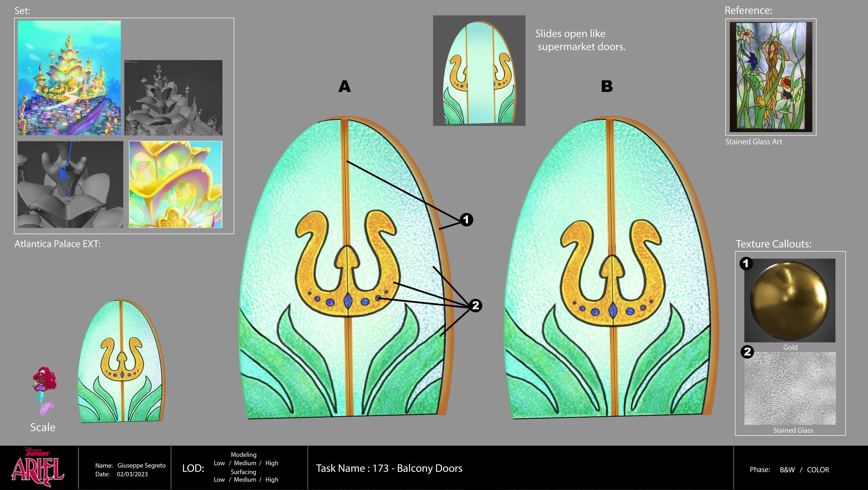Select the open sliding doors preview image

(479, 71)
